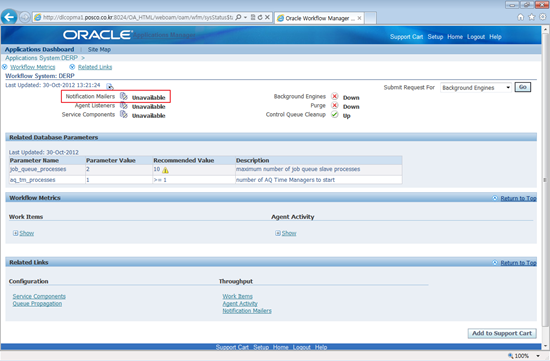
Task: Click Notification Mailers status icon
Action: [123, 96]
